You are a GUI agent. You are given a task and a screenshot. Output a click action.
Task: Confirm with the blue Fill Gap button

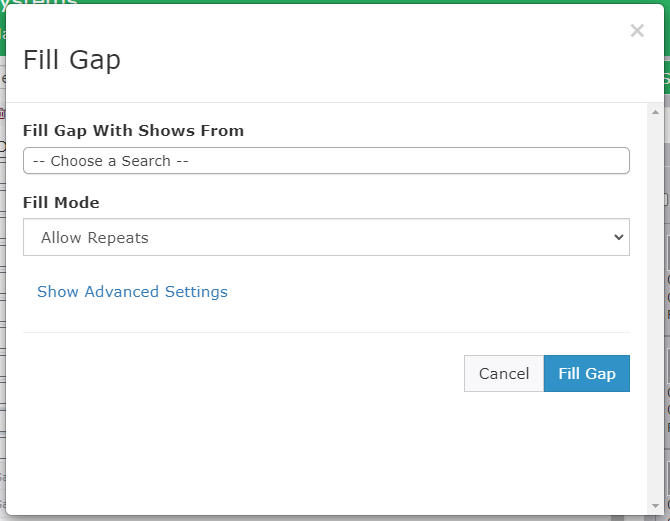(x=587, y=374)
